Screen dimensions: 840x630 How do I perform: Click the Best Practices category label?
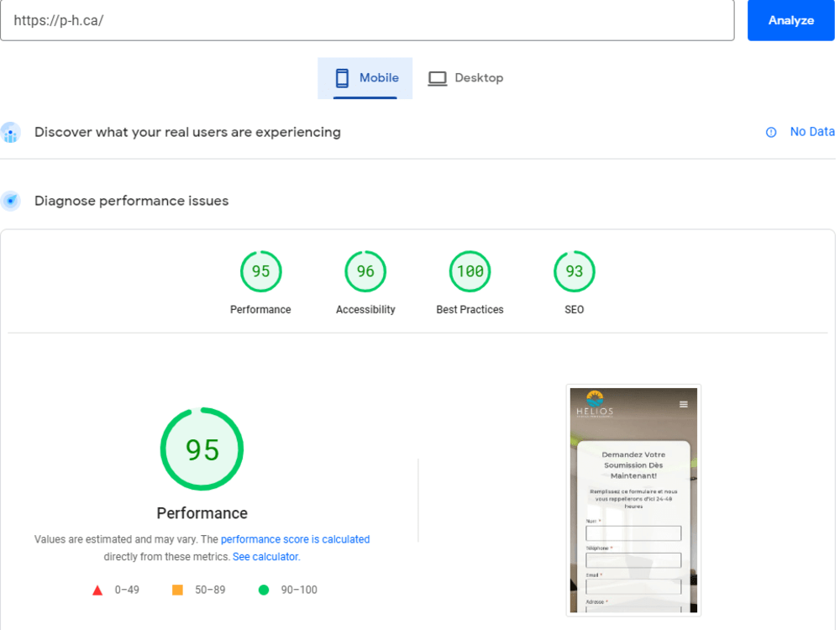[470, 310]
